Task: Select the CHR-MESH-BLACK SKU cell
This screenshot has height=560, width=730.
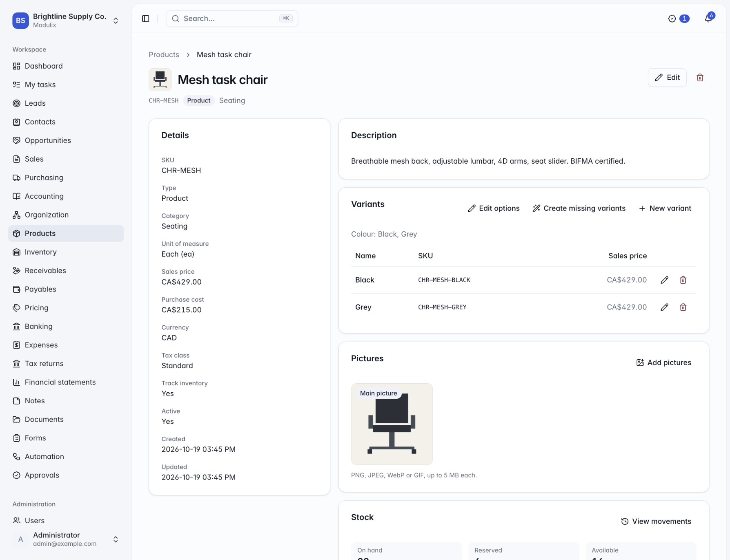Action: coord(444,280)
